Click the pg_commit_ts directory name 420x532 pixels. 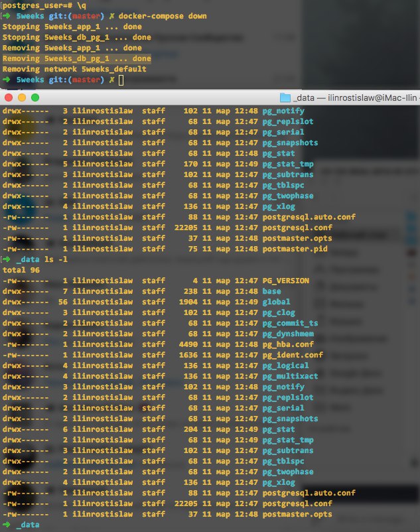pyautogui.click(x=290, y=323)
